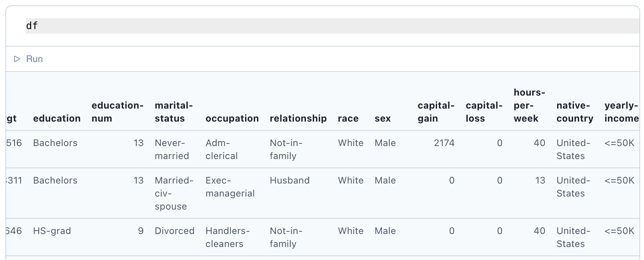Click the Run play triangle icon

17,59
